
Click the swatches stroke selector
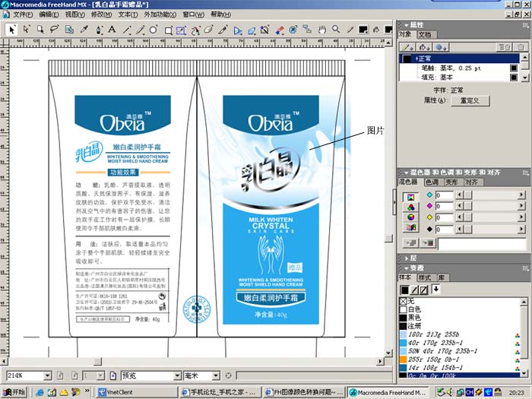click(x=414, y=290)
